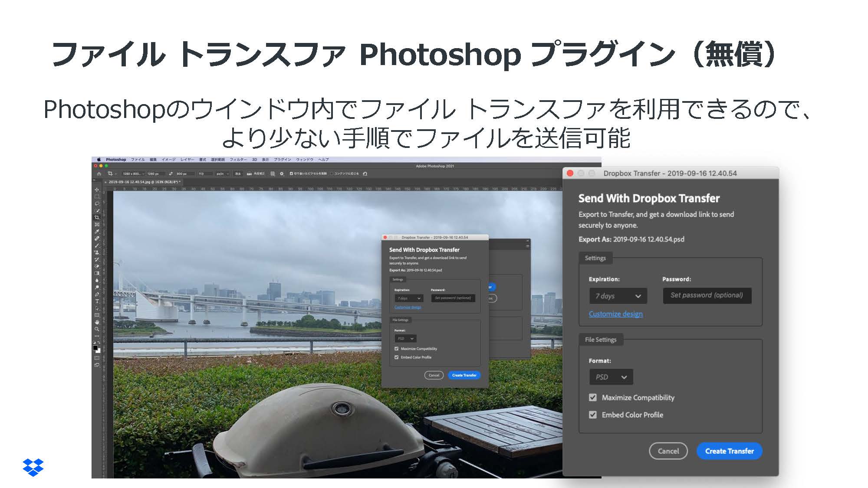The width and height of the screenshot is (868, 488).
Task: Select the Type tool
Action: coord(97,301)
